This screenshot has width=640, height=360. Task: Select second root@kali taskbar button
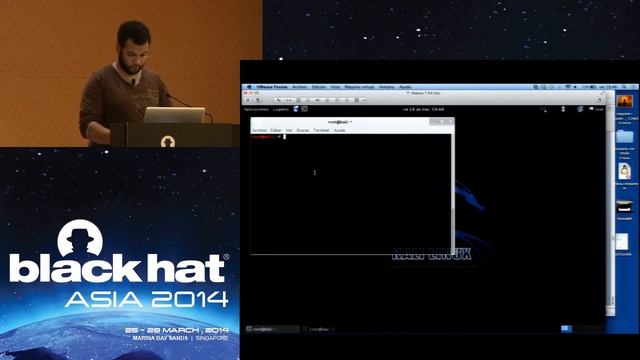pyautogui.click(x=318, y=329)
